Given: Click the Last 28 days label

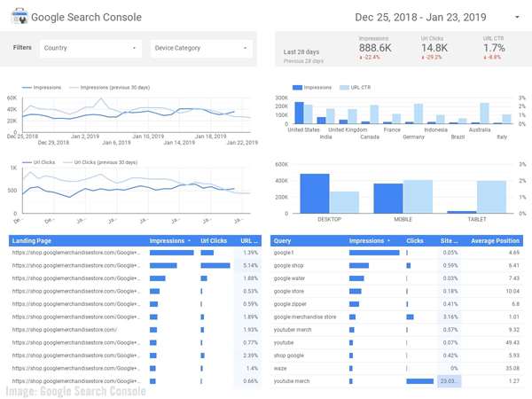Looking at the screenshot, I should pos(301,52).
